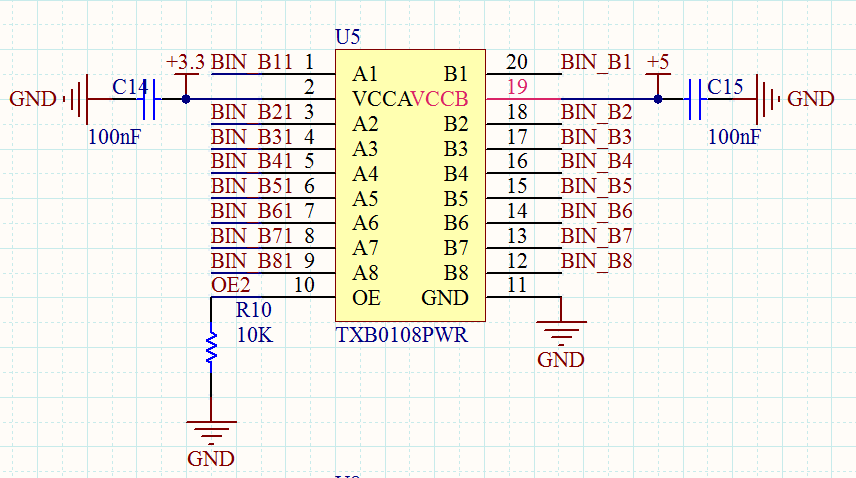This screenshot has height=478, width=856.
Task: Click the VCCA pin name
Action: pyautogui.click(x=382, y=99)
